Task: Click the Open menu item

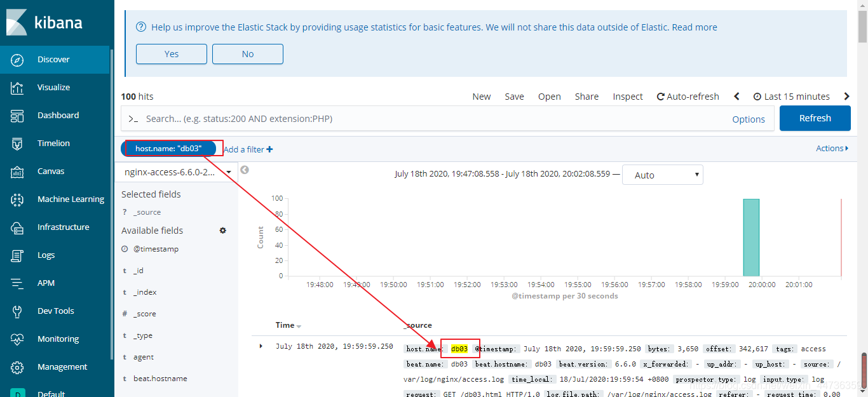Action: coord(550,97)
